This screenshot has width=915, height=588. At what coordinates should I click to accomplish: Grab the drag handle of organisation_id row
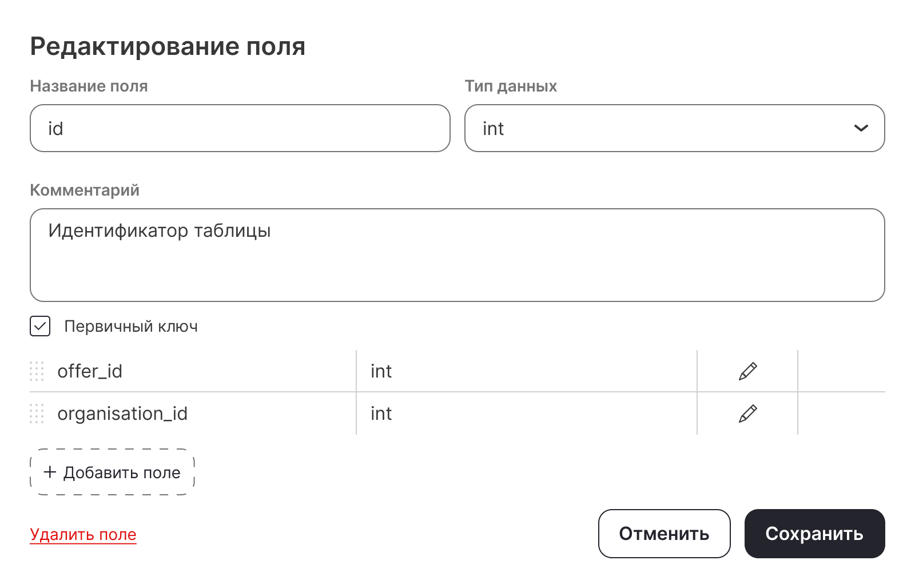pyautogui.click(x=37, y=414)
